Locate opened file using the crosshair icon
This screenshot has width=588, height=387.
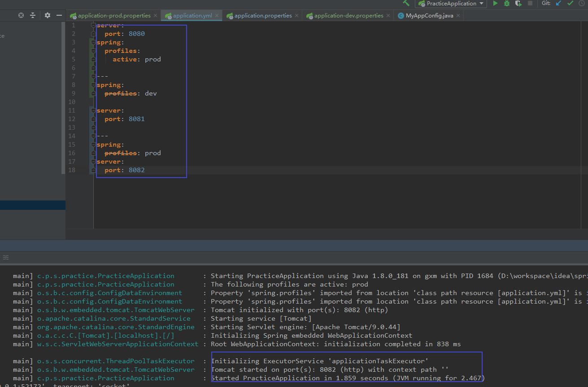[21, 15]
